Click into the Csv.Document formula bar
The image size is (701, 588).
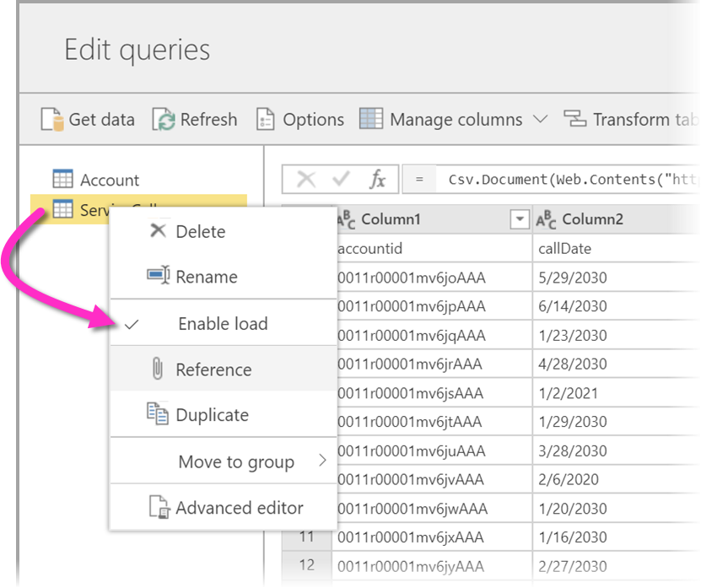[565, 179]
